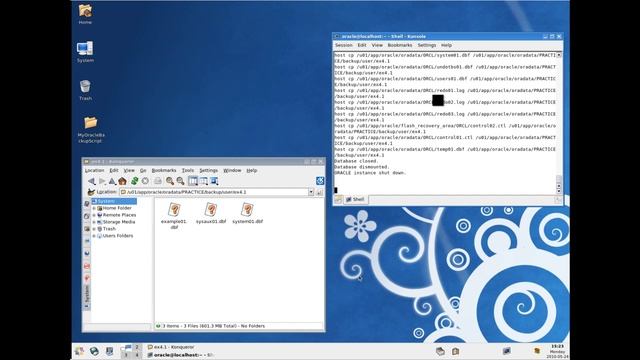The width and height of the screenshot is (640, 360).
Task: Click the Go button beside location field
Action: pos(319,192)
